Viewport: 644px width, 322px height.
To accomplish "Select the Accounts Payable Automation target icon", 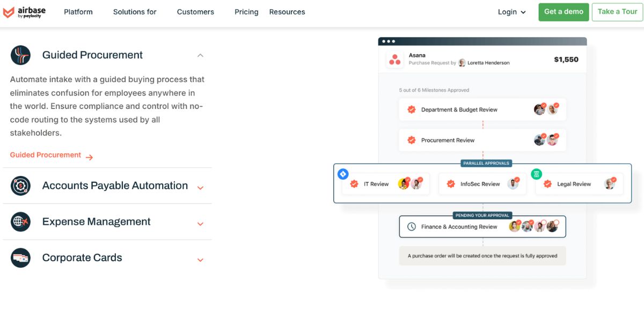I will (x=20, y=185).
